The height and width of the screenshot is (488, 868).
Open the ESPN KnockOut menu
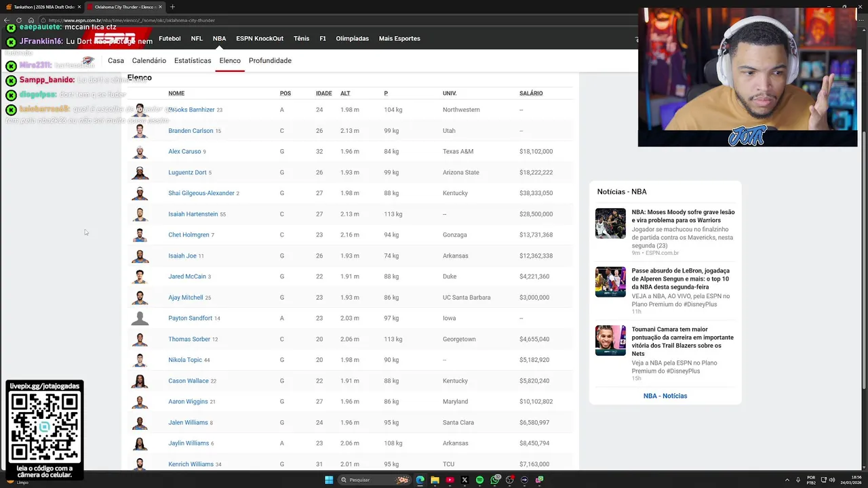(260, 39)
